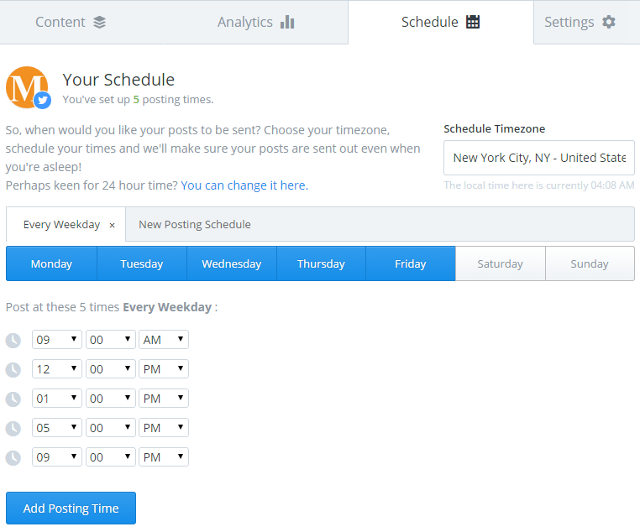Click the "You can change it here" link
Screen dimensions: 640x532
point(244,185)
